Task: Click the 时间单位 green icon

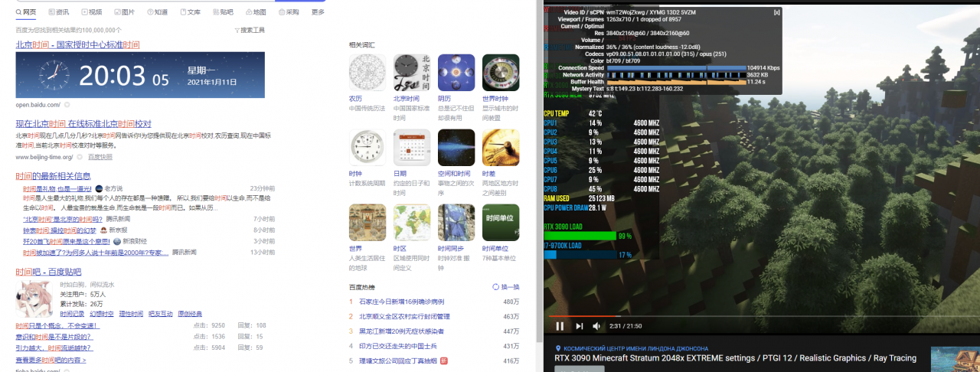Action: click(501, 223)
